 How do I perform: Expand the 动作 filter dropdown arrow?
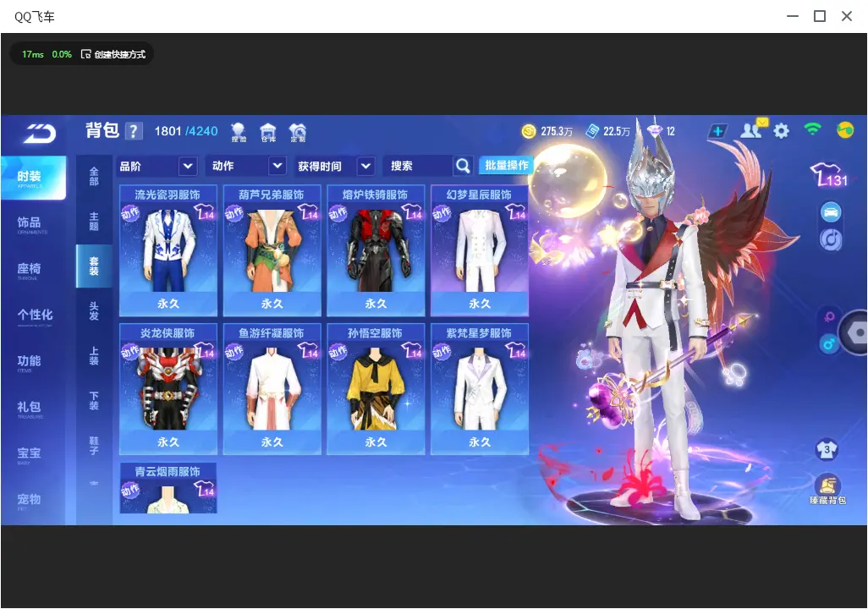[x=277, y=166]
